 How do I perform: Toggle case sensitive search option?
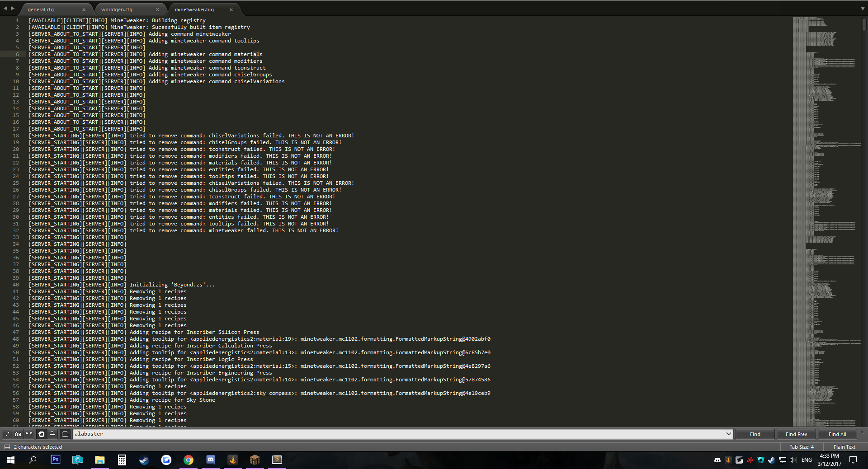pyautogui.click(x=18, y=434)
